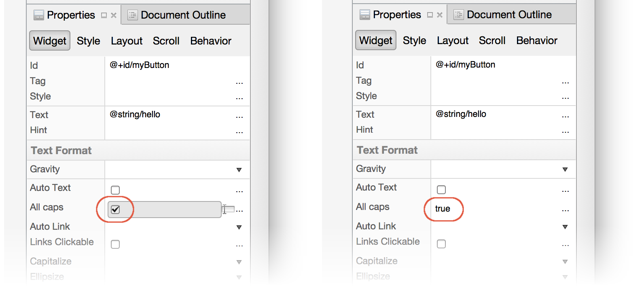The height and width of the screenshot is (286, 644).
Task: Select the Text Format header in left panel
Action: point(61,150)
